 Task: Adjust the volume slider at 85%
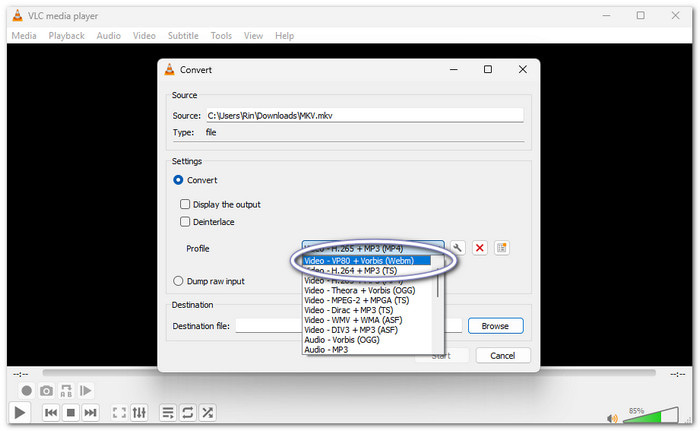pos(651,415)
